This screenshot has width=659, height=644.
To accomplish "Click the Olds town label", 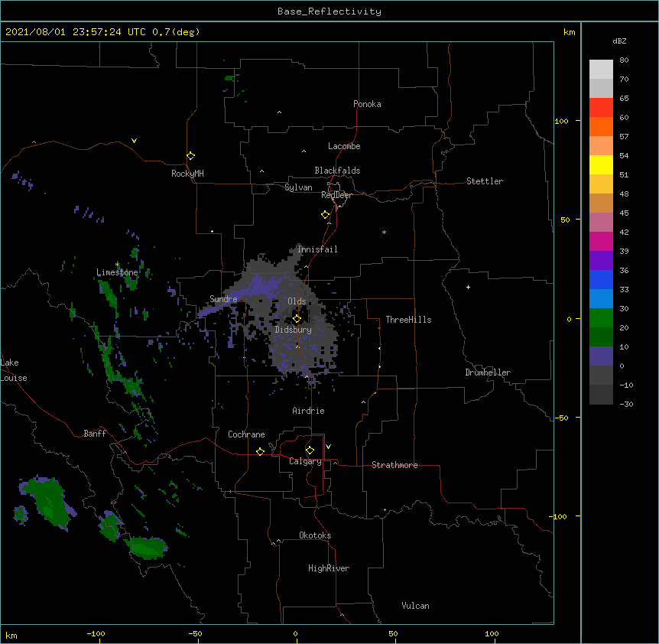I will pos(297,301).
